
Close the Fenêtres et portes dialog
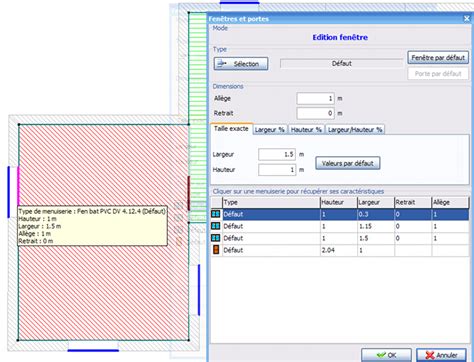coord(467,19)
